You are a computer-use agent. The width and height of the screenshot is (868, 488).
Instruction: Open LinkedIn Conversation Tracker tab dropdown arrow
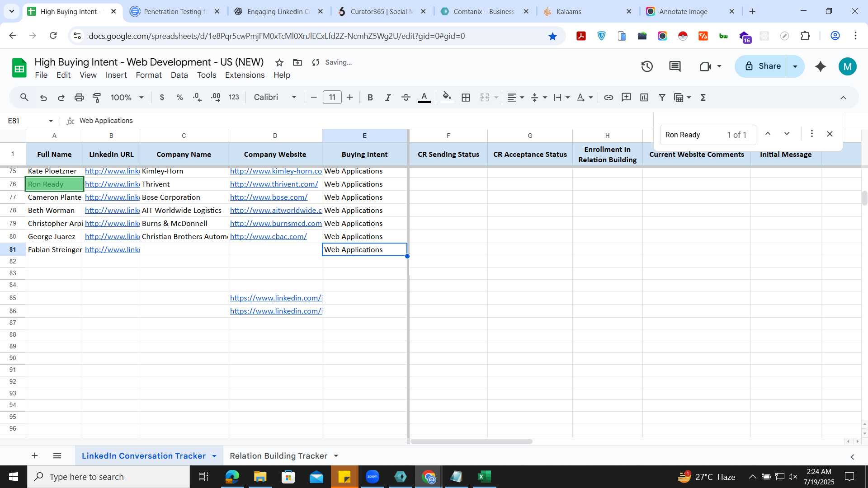click(214, 456)
